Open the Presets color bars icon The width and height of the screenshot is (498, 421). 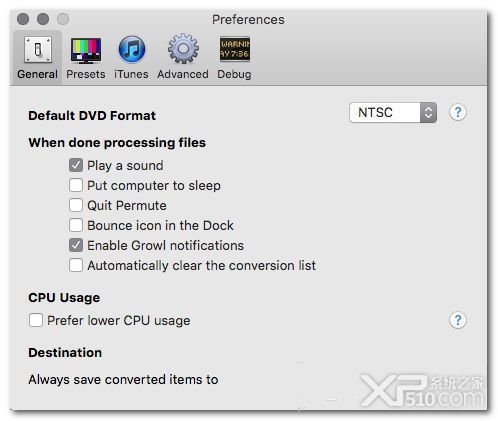click(86, 50)
